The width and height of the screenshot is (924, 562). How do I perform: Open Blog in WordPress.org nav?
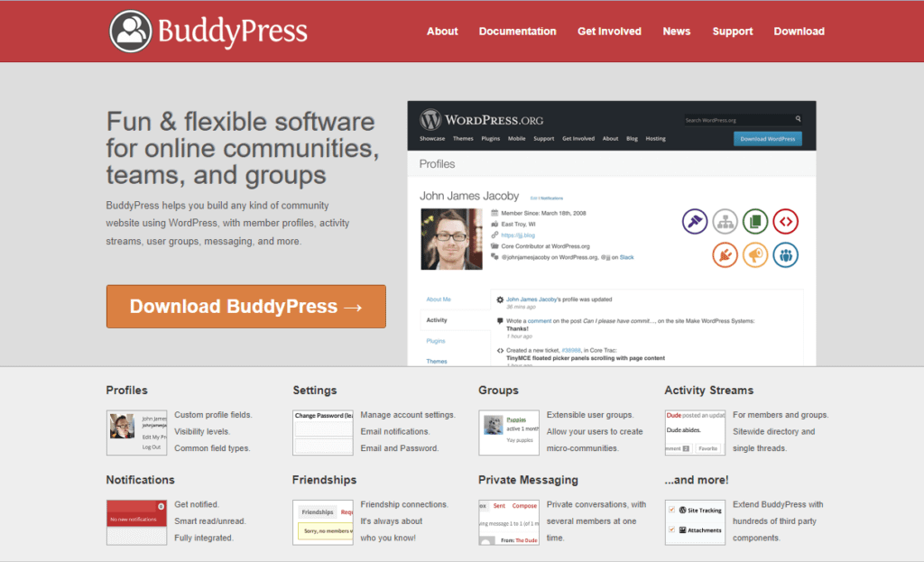(x=632, y=138)
